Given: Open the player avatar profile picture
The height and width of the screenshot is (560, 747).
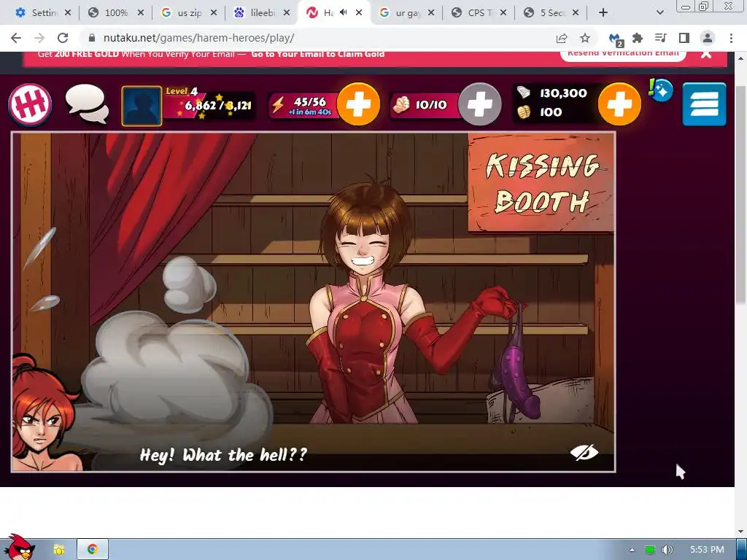Looking at the screenshot, I should pyautogui.click(x=142, y=106).
